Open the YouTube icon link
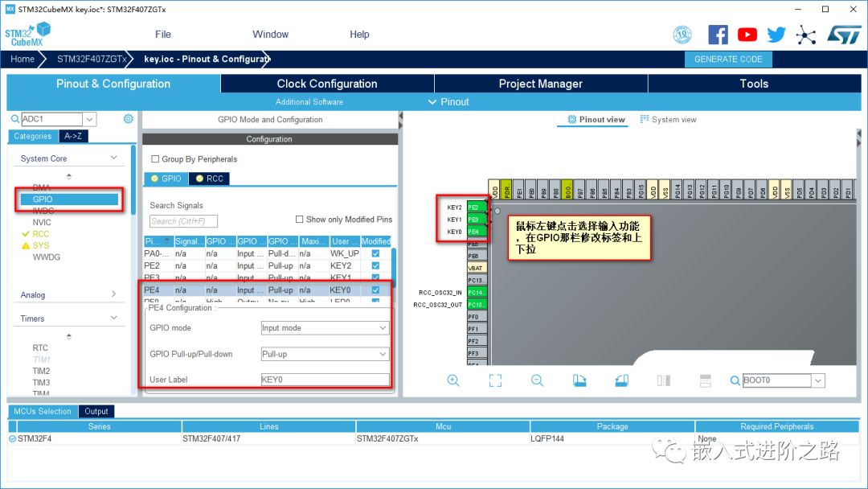The height and width of the screenshot is (489, 868). [x=747, y=35]
